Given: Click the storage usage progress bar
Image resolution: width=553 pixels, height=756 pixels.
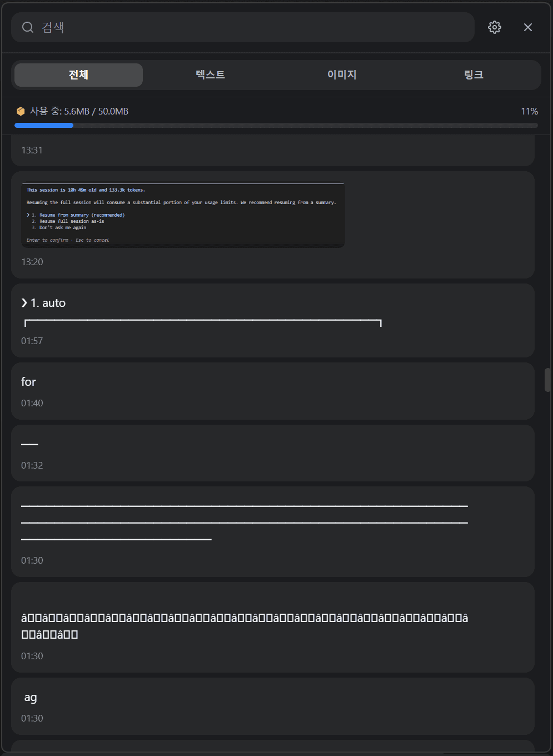Looking at the screenshot, I should (276, 126).
